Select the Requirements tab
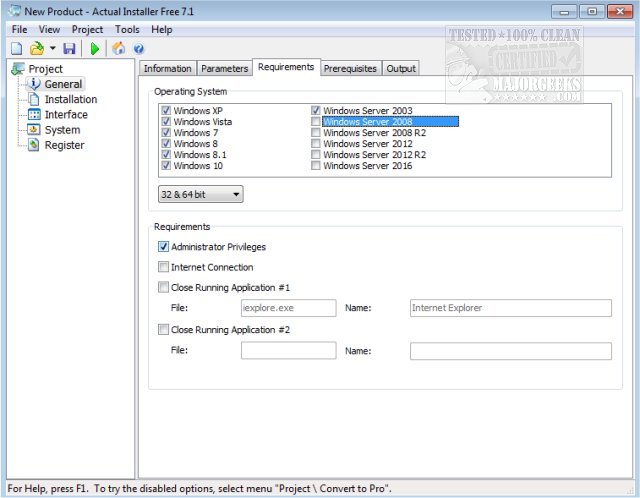 click(x=286, y=67)
